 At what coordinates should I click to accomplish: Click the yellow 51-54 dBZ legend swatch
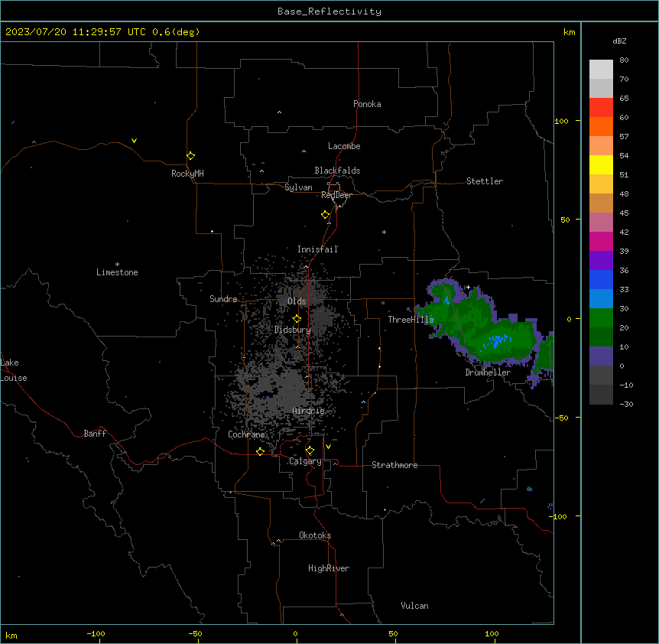601,164
